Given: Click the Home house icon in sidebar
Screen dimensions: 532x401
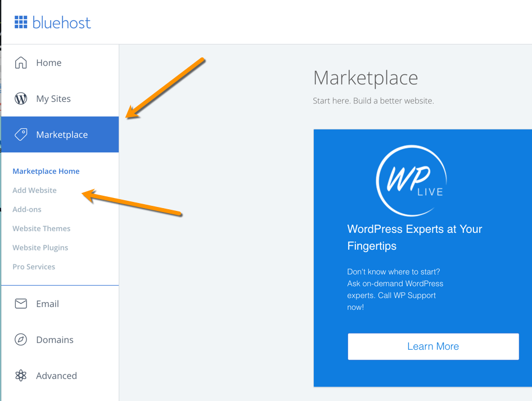Looking at the screenshot, I should click(22, 62).
